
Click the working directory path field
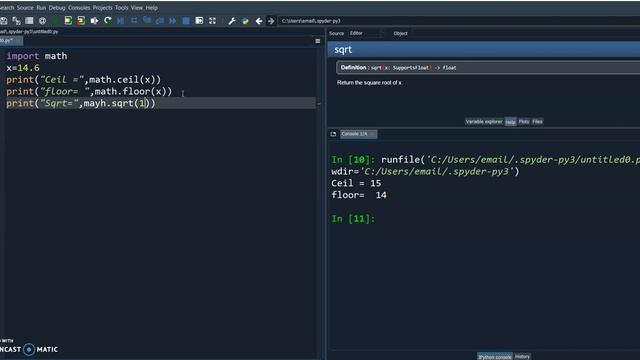coord(460,21)
